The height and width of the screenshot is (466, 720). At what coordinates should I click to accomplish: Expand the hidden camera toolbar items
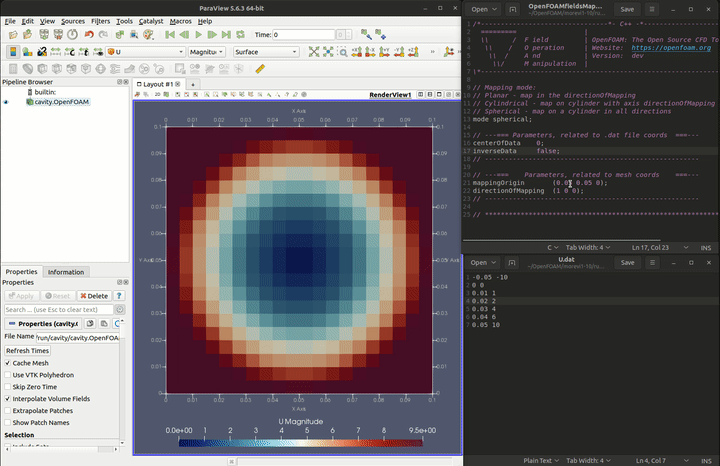(x=433, y=52)
